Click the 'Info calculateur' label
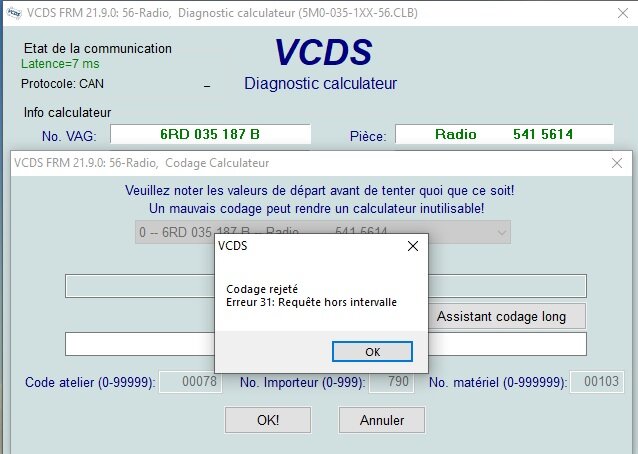638x454 pixels. tap(68, 113)
